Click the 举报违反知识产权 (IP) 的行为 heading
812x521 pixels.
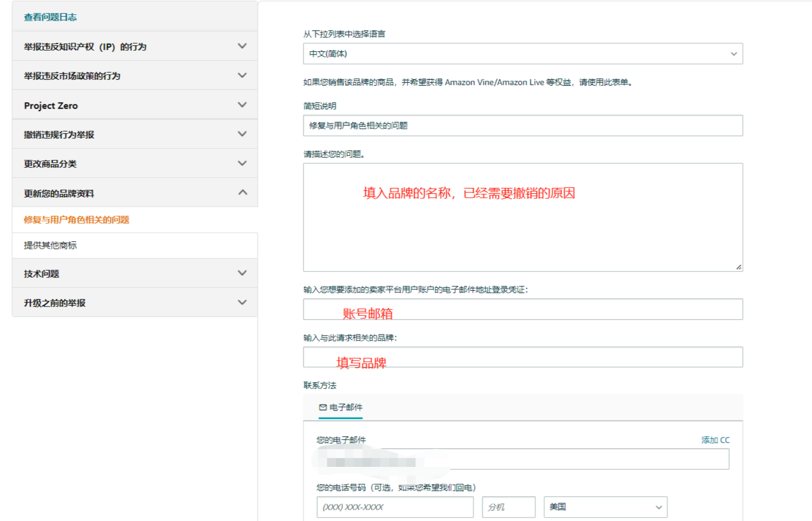[85, 47]
